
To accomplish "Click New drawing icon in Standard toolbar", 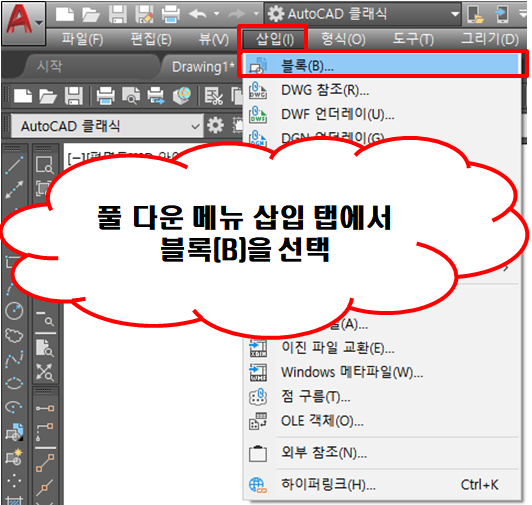I will tap(23, 96).
